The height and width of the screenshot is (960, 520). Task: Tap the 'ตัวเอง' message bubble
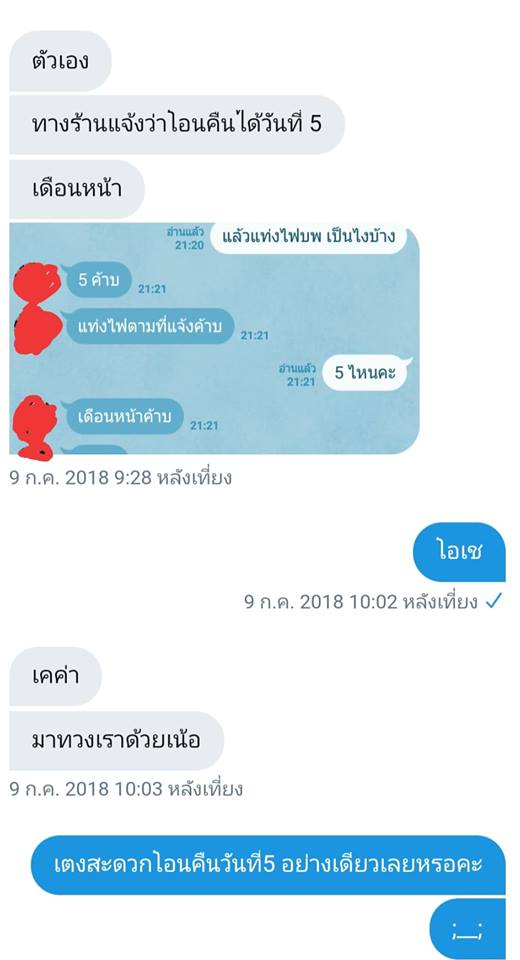pyautogui.click(x=60, y=61)
